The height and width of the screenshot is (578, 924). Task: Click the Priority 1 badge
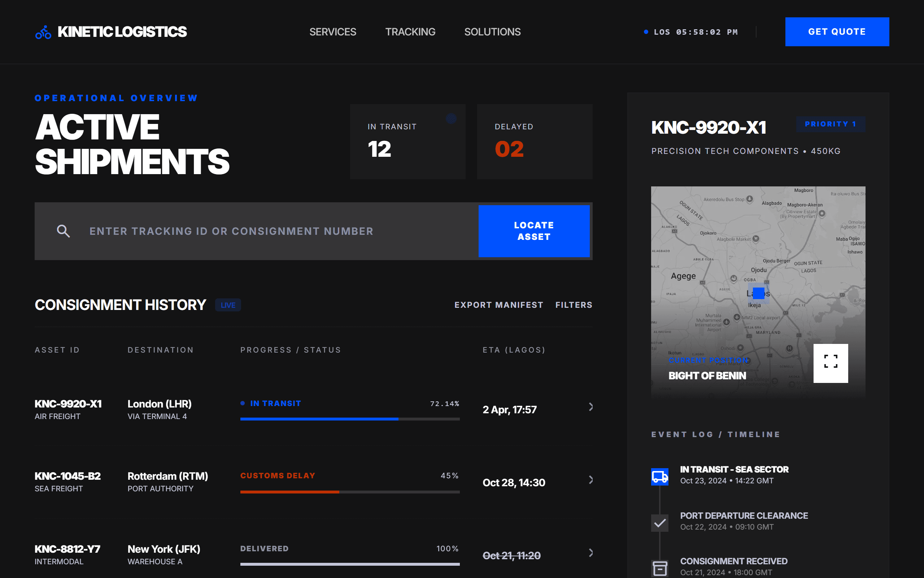tap(831, 124)
